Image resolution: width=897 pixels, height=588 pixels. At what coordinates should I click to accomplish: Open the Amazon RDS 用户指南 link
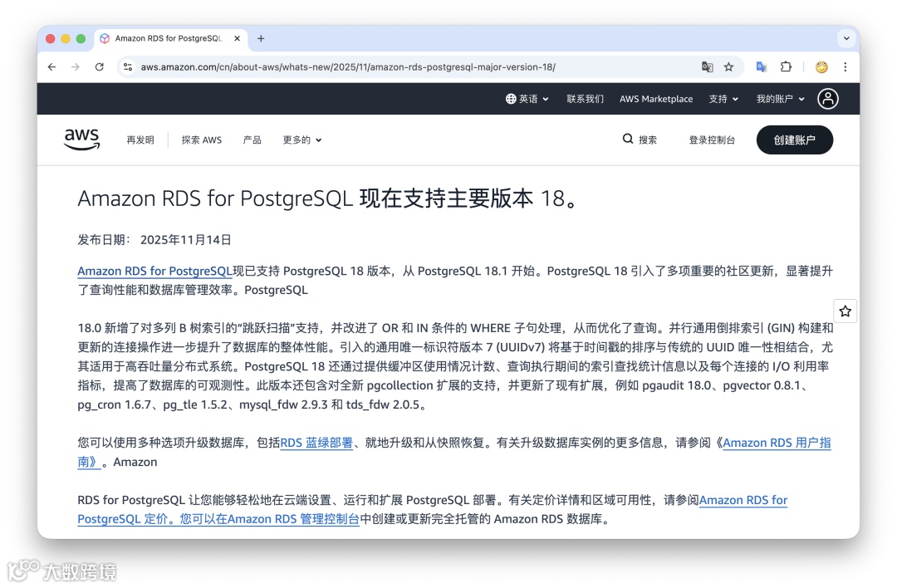point(777,443)
